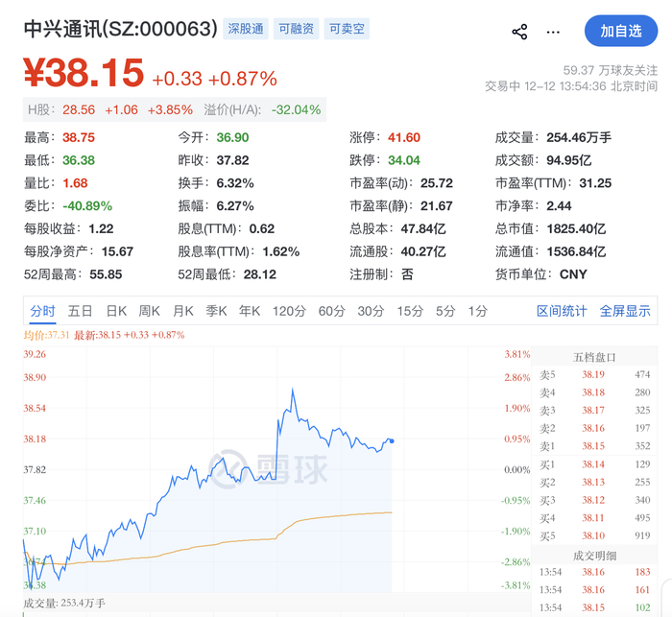Click the 流通值 value 1536.84亿
The width and height of the screenshot is (672, 617).
point(576,251)
